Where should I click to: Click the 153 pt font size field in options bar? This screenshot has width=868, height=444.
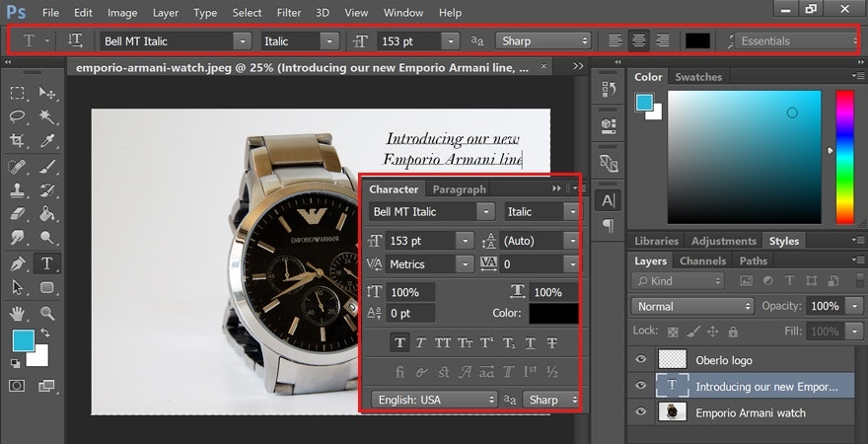[408, 41]
